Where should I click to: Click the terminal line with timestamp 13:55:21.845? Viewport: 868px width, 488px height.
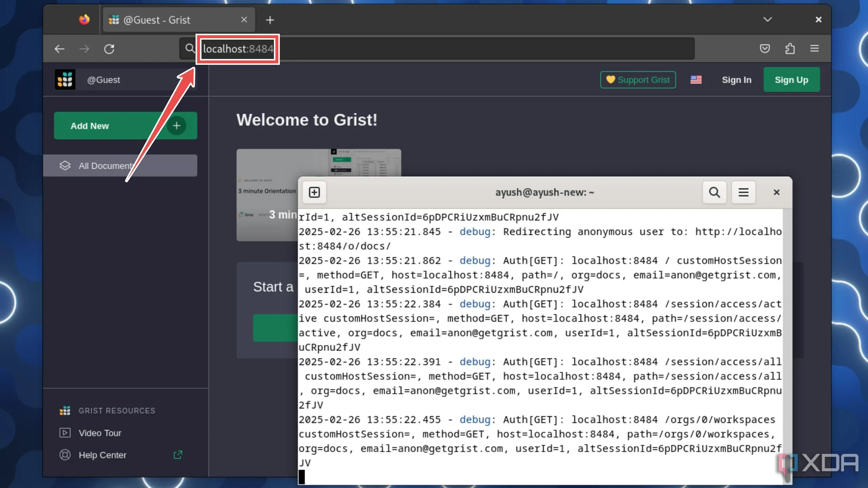coord(540,232)
